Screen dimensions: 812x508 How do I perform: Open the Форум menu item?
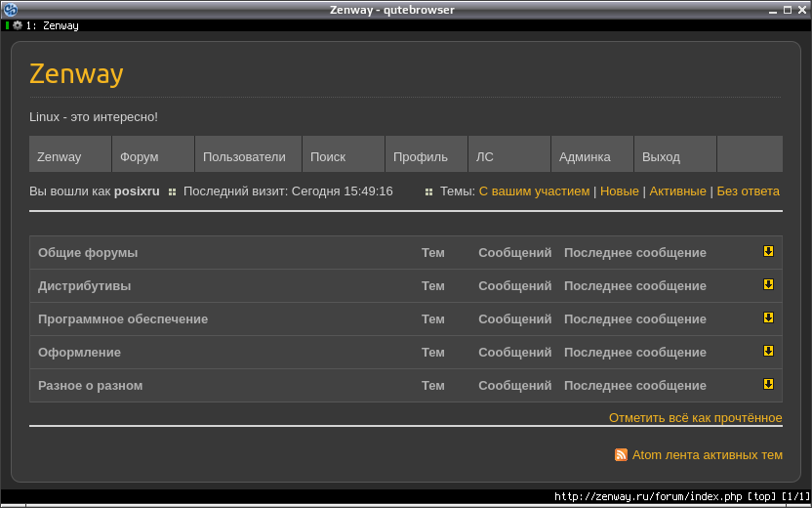tap(153, 154)
